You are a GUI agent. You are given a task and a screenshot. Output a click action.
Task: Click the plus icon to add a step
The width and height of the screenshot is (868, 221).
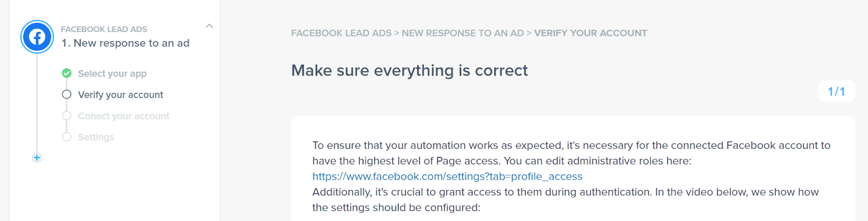click(37, 157)
